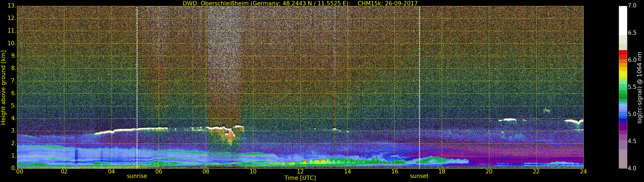Click the x-axis tick label '06'
The image size is (644, 182).
(x=159, y=172)
